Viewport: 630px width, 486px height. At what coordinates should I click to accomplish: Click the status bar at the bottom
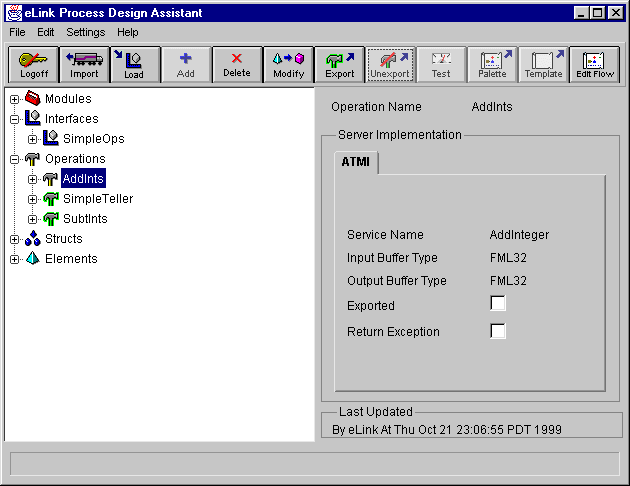point(315,464)
